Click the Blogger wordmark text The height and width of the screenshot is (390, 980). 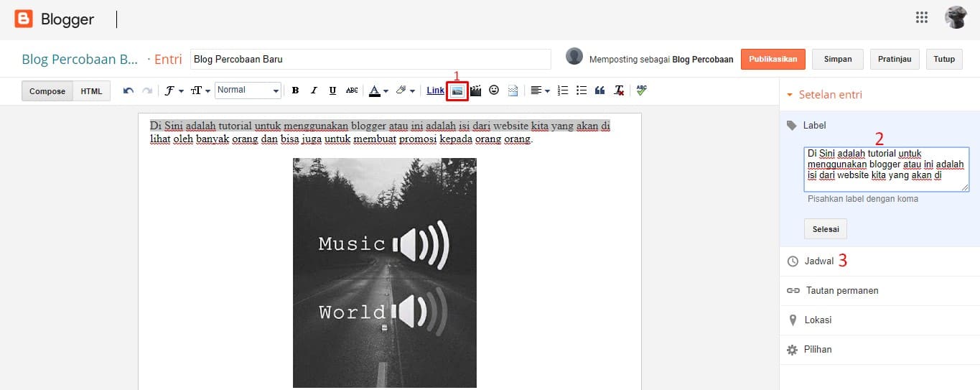(x=67, y=19)
